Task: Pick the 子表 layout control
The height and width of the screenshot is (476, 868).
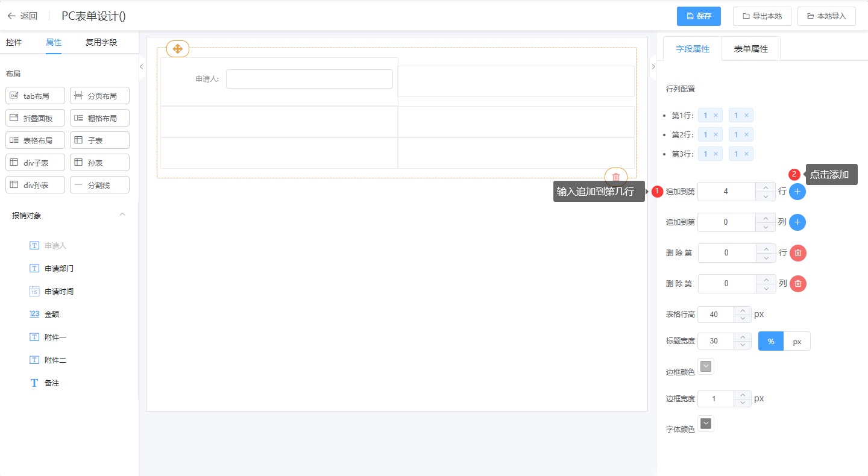Action: point(99,140)
